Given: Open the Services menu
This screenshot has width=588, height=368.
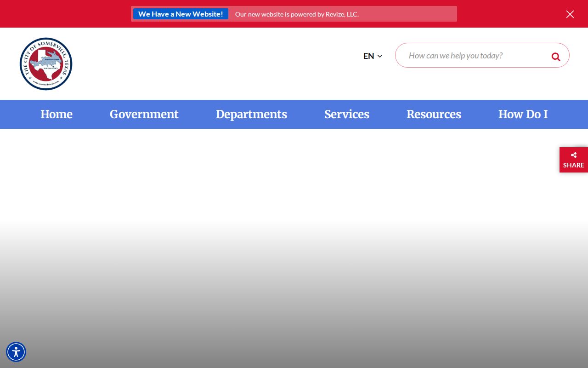Looking at the screenshot, I should click(x=347, y=115).
